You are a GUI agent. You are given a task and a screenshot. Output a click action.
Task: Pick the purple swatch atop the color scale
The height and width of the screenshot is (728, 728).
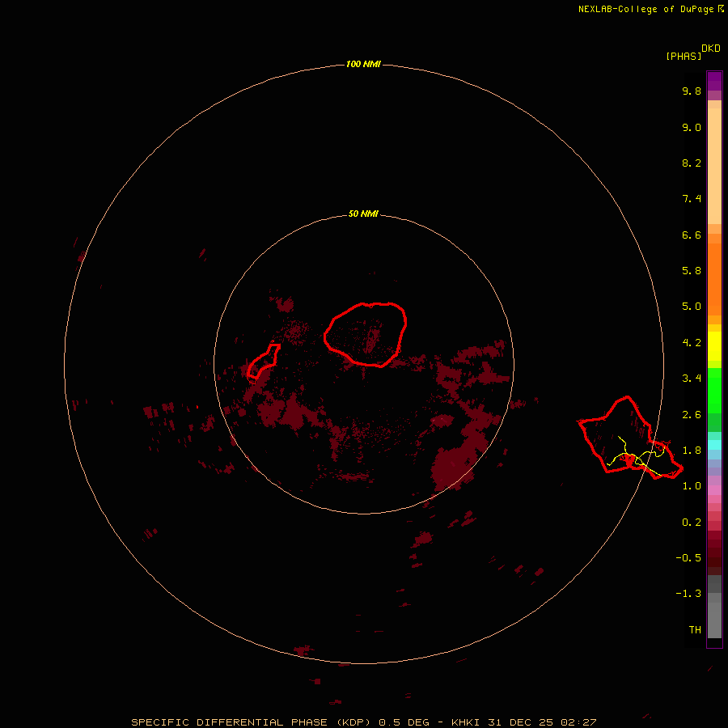tap(714, 80)
